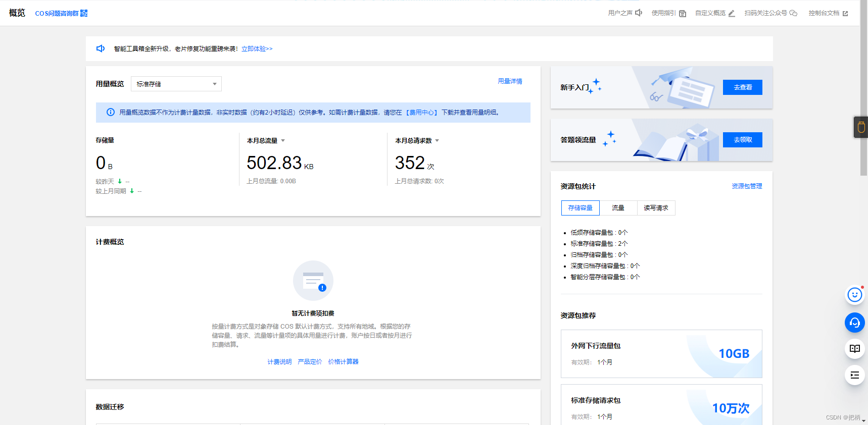Open the 标准存储 storage type dropdown

[176, 84]
